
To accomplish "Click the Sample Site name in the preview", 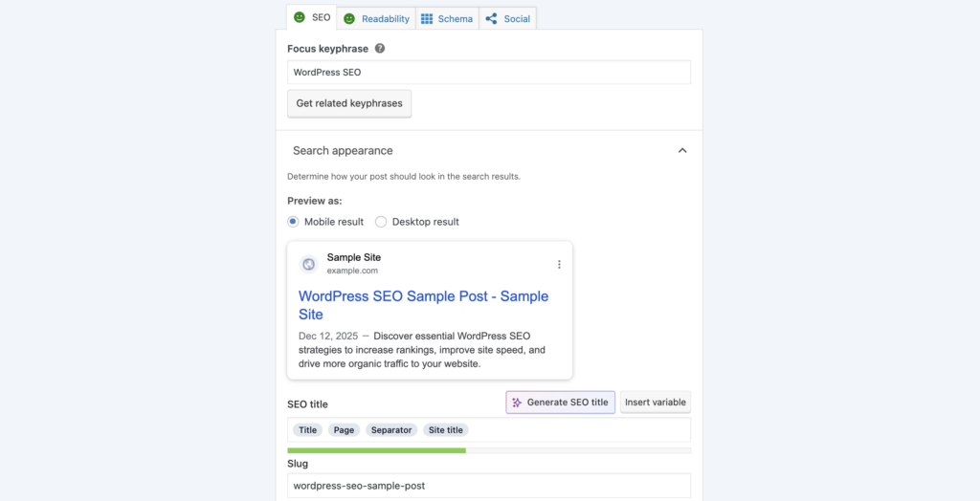I will (x=354, y=257).
